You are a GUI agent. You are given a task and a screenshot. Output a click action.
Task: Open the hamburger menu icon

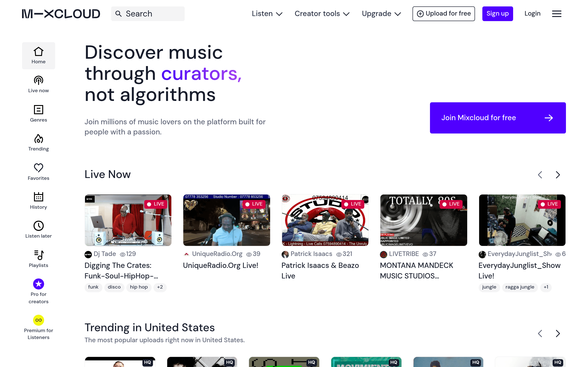556,14
